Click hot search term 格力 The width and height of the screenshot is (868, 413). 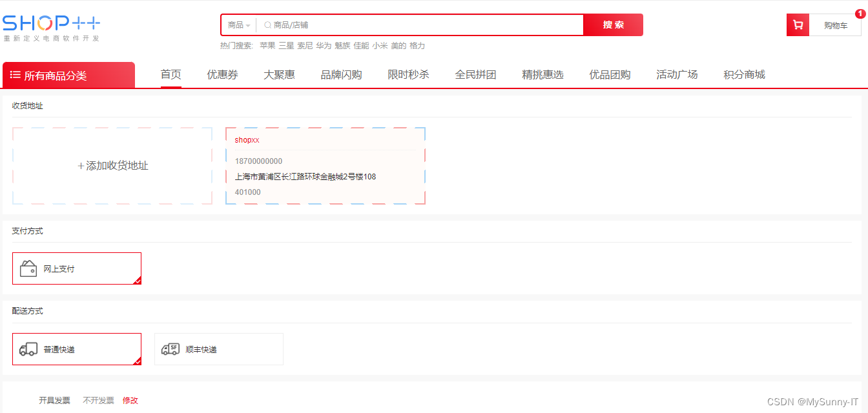[x=417, y=46]
